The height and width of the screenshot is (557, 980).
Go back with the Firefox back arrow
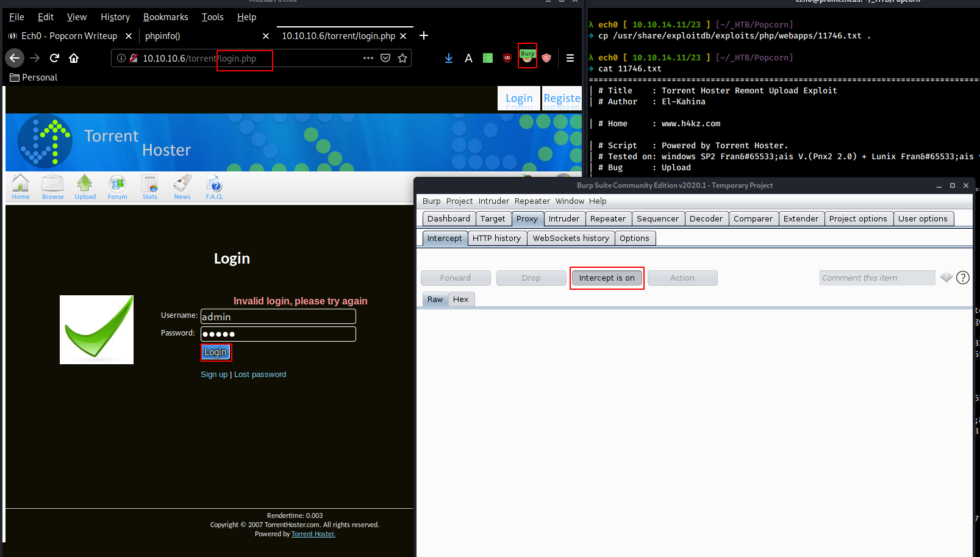coord(15,58)
